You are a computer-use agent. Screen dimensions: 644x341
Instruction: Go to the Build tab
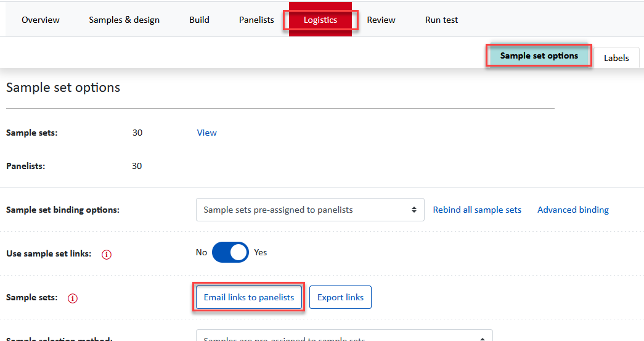(x=199, y=20)
